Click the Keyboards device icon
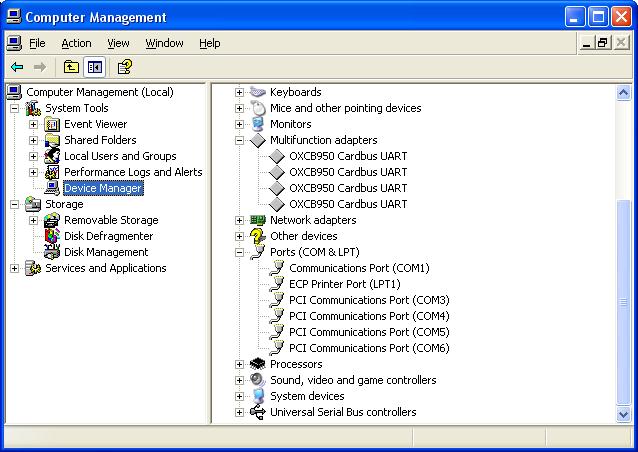The image size is (638, 452). point(258,92)
